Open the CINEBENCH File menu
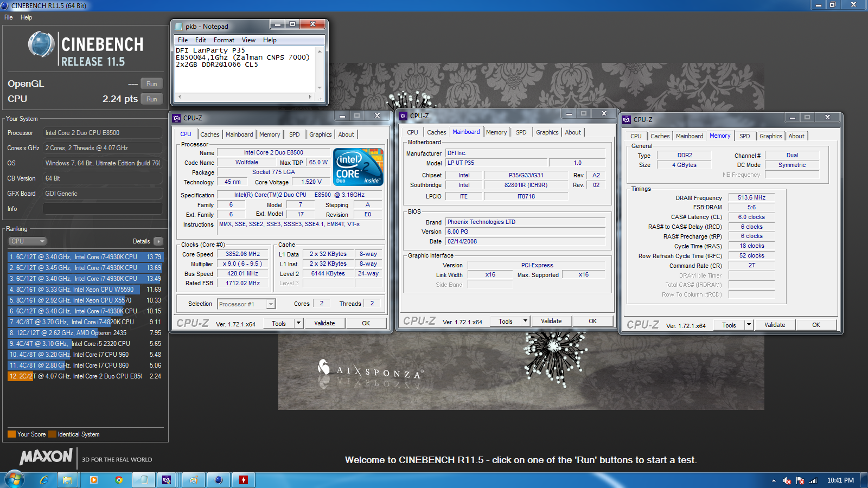Screen dimensions: 868x488 click(x=9, y=17)
